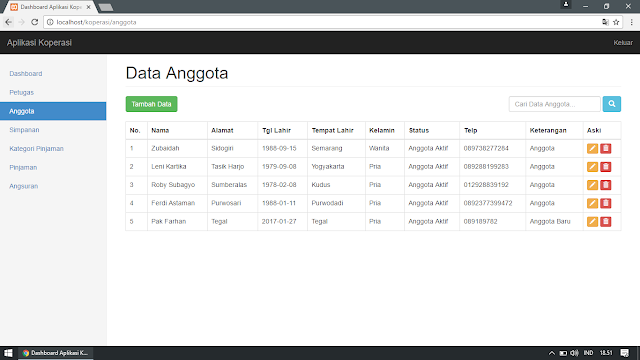Image resolution: width=640 pixels, height=360 pixels.
Task: Open Chrome from the taskbar
Action: coord(56,353)
